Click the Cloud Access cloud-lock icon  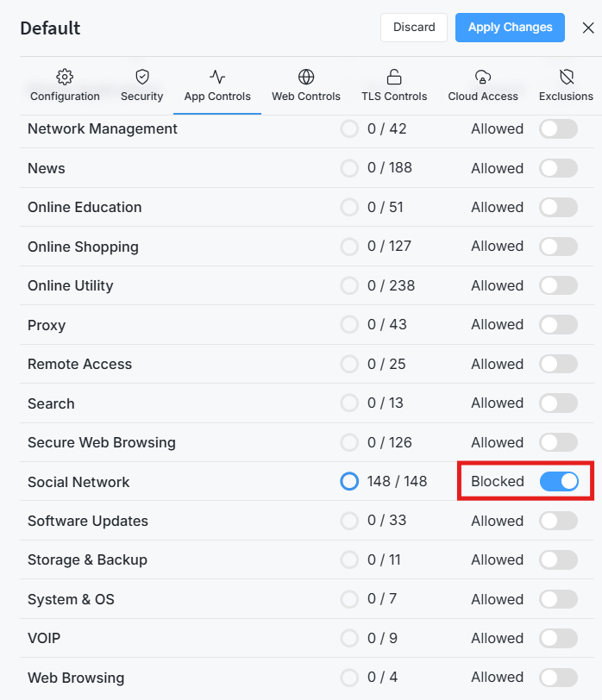tap(483, 77)
